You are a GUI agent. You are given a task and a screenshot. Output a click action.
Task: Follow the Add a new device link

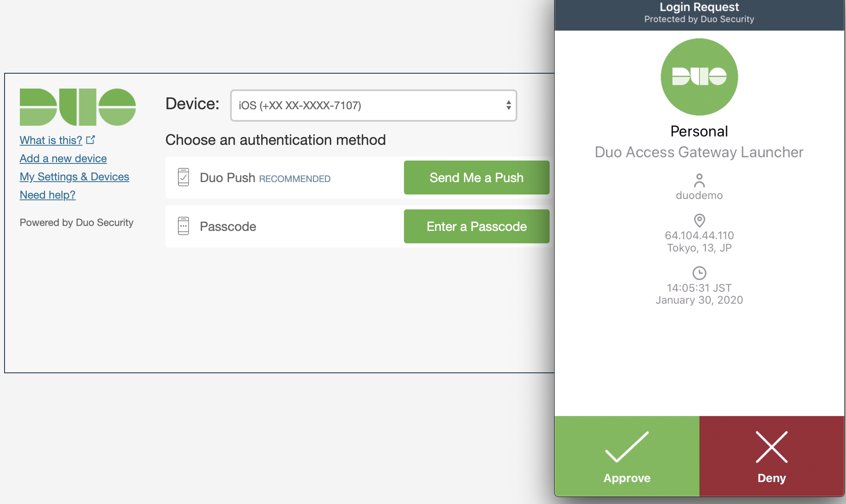[x=63, y=158]
